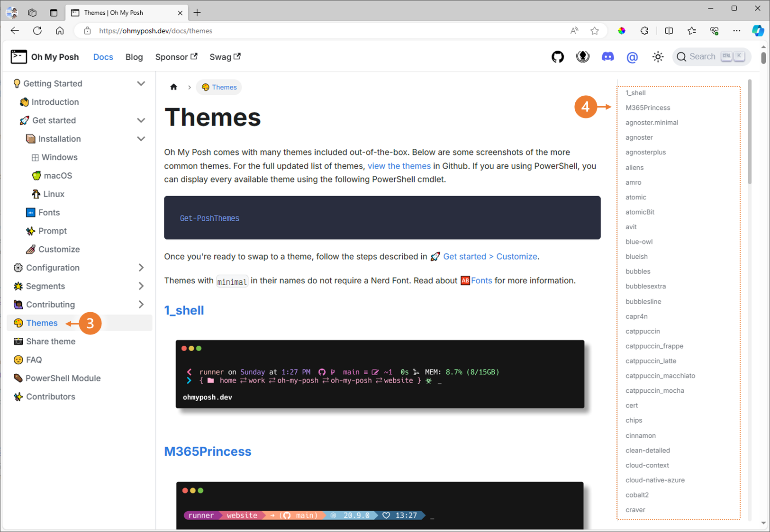Viewport: 770px width, 532px height.
Task: Jump to blue-owl in contents
Action: pyautogui.click(x=639, y=242)
